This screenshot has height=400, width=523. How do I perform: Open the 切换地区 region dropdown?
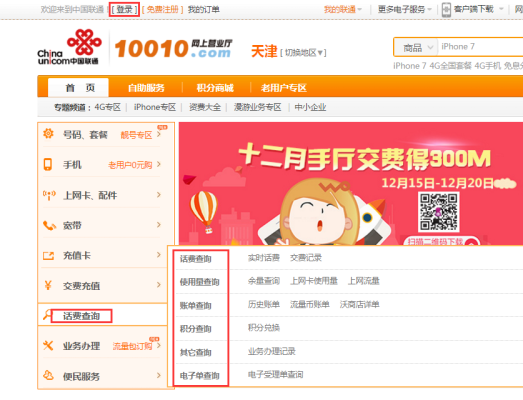point(303,53)
